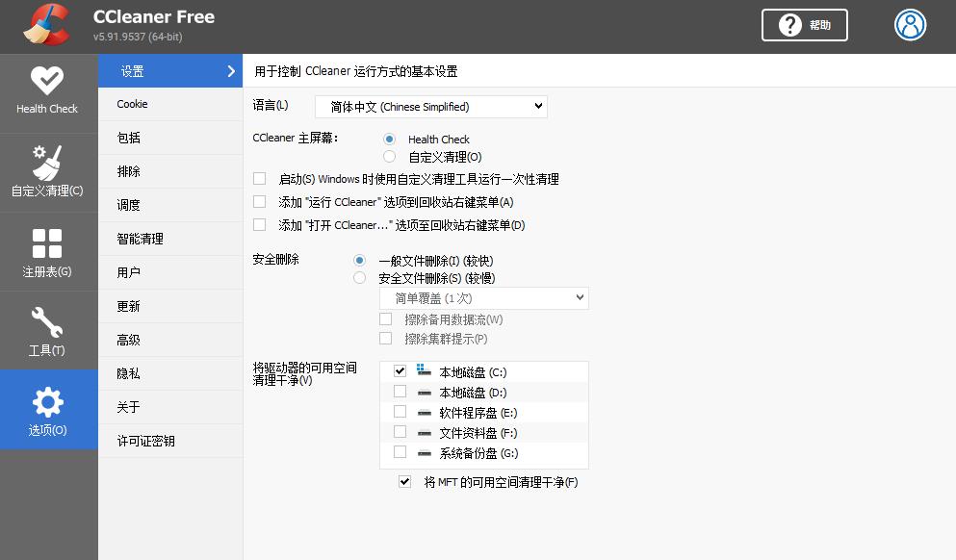This screenshot has width=956, height=560.
Task: Uncheck the 将 MFT 的可用空间清理干净 option
Action: point(403,482)
